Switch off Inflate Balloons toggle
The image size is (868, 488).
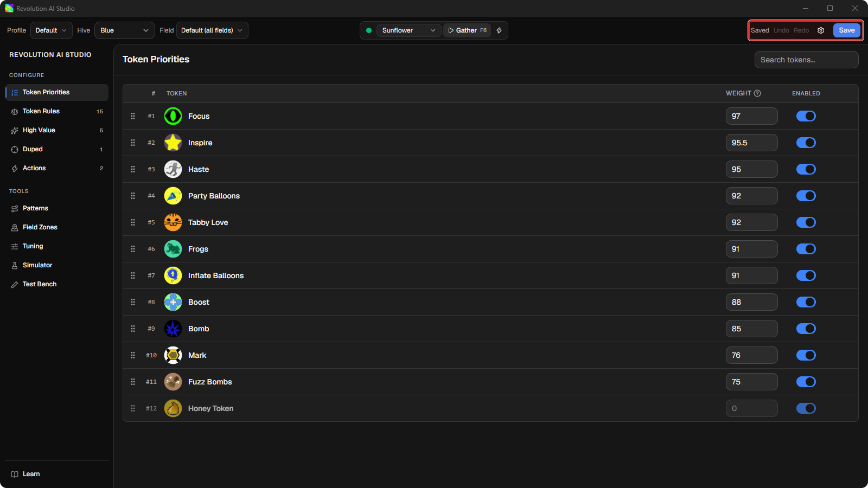pyautogui.click(x=806, y=275)
